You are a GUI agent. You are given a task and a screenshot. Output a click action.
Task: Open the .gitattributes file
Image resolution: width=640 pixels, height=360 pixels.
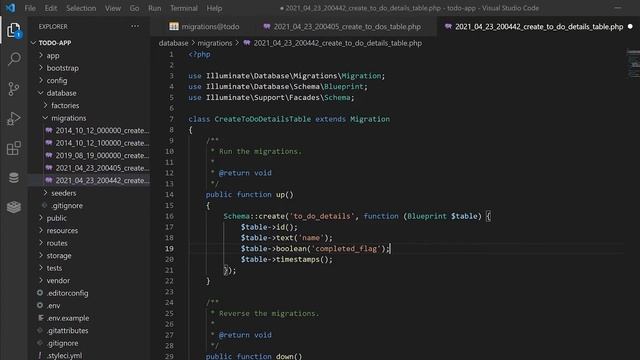67,331
